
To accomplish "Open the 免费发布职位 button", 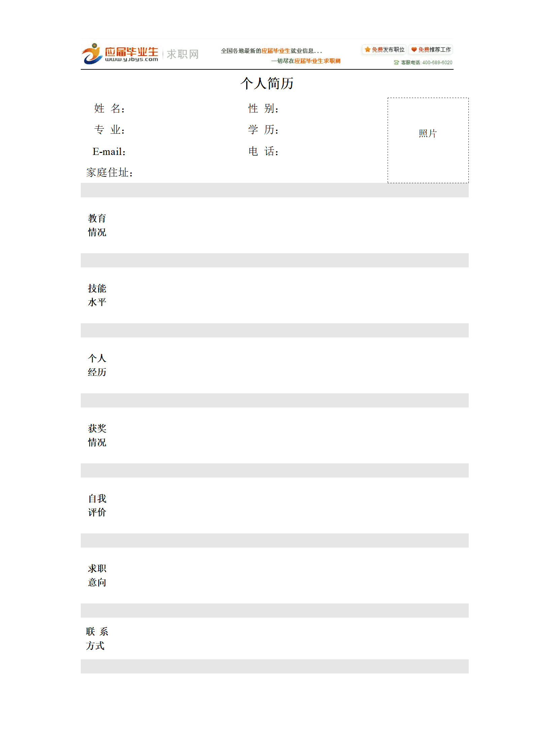I will (x=384, y=50).
